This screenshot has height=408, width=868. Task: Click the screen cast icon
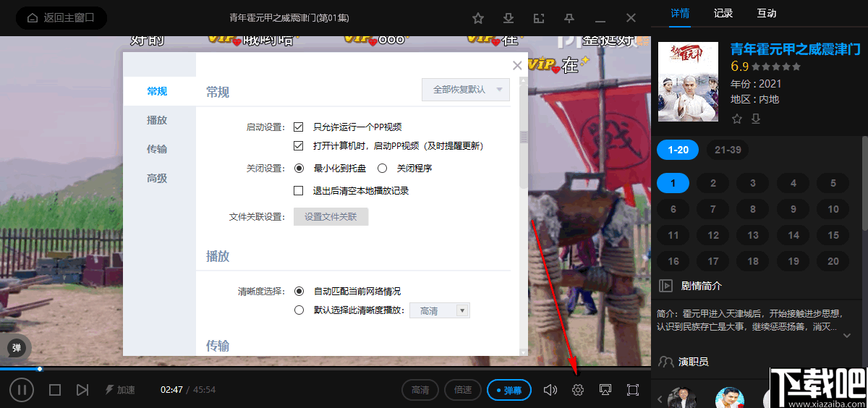pyautogui.click(x=606, y=390)
